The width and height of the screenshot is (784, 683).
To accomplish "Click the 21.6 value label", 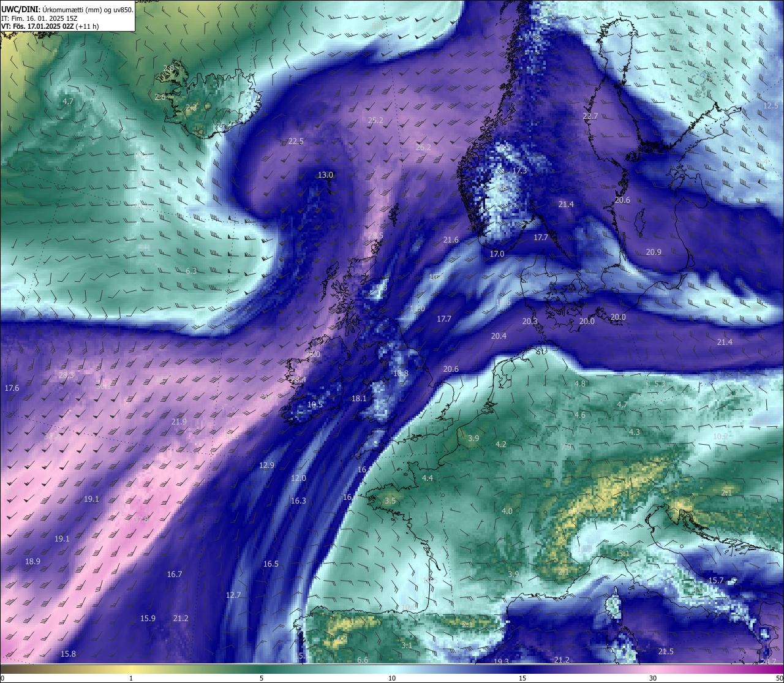I will (x=451, y=240).
